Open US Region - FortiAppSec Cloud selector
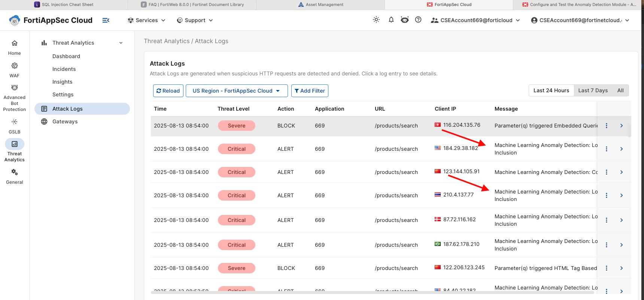The image size is (644, 300). (237, 91)
